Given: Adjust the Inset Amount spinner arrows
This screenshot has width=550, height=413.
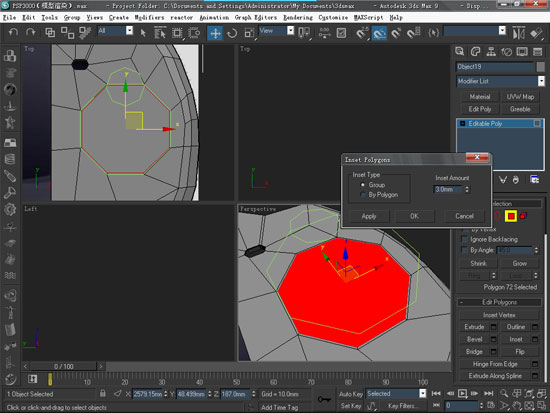Looking at the screenshot, I should point(467,189).
